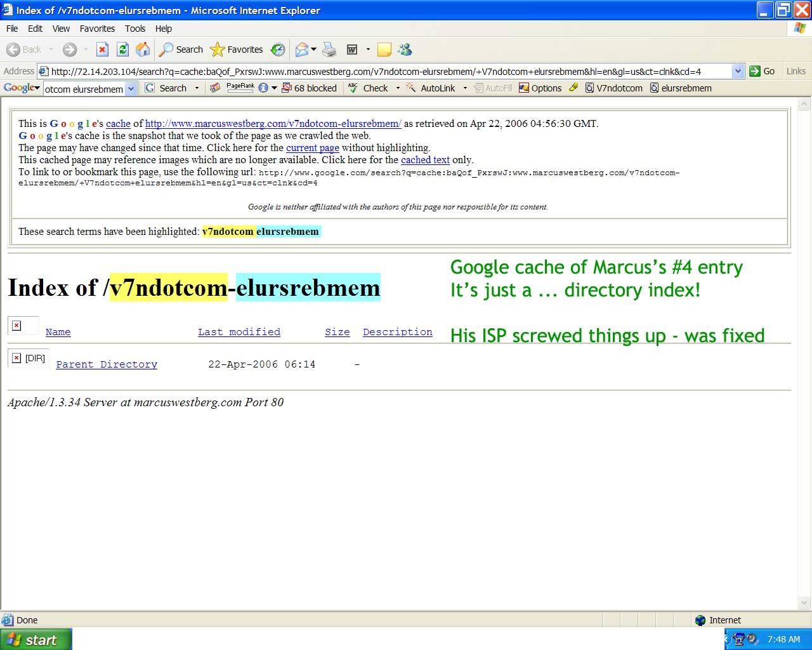Screen dimensions: 812x650
Task: Open the AutoLink dropdown arrow
Action: coord(465,88)
